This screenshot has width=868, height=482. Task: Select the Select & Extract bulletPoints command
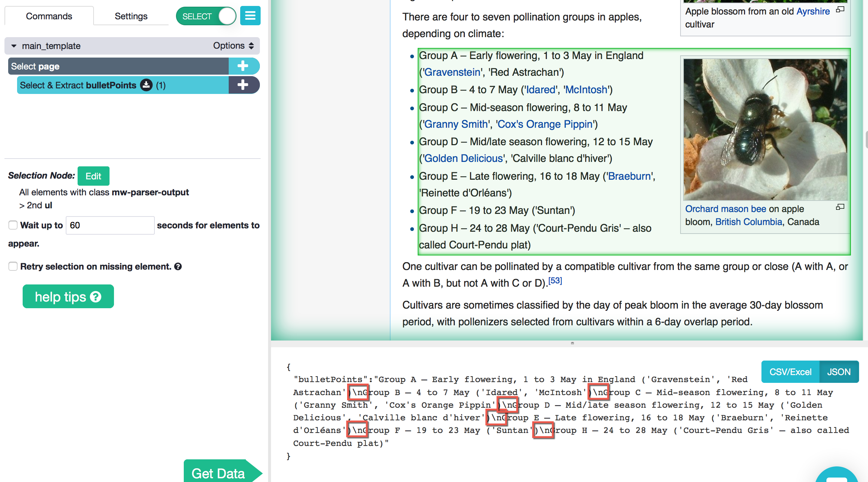(123, 85)
